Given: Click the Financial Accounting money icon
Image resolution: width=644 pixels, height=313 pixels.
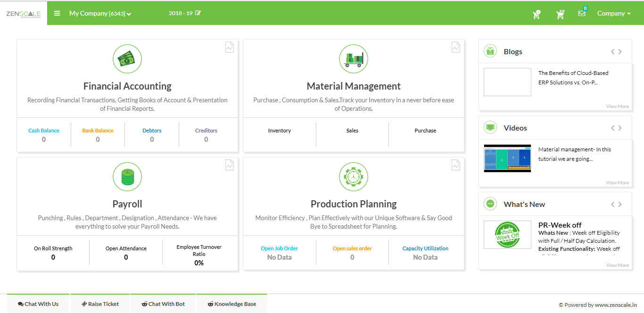Looking at the screenshot, I should coord(127,59).
